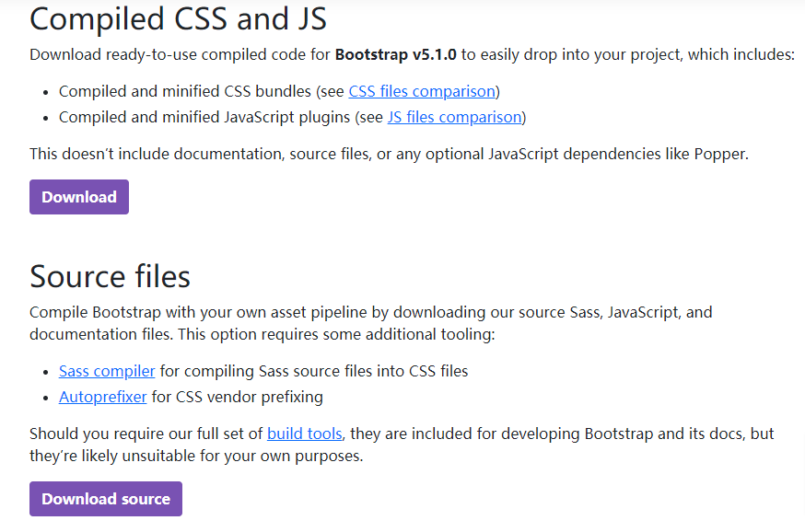Click the 'This doesn't include documentation' sentence
This screenshot has width=805, height=532.
[157, 154]
